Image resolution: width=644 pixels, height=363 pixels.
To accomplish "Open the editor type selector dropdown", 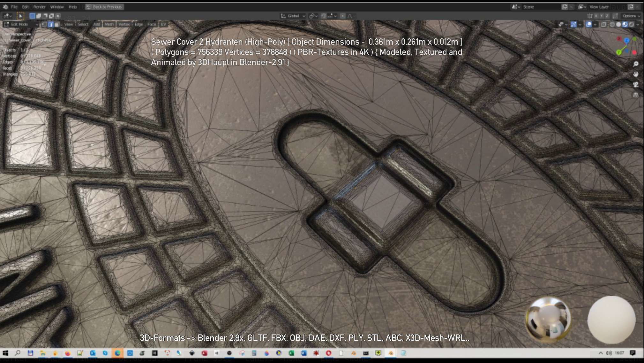I will [7, 16].
